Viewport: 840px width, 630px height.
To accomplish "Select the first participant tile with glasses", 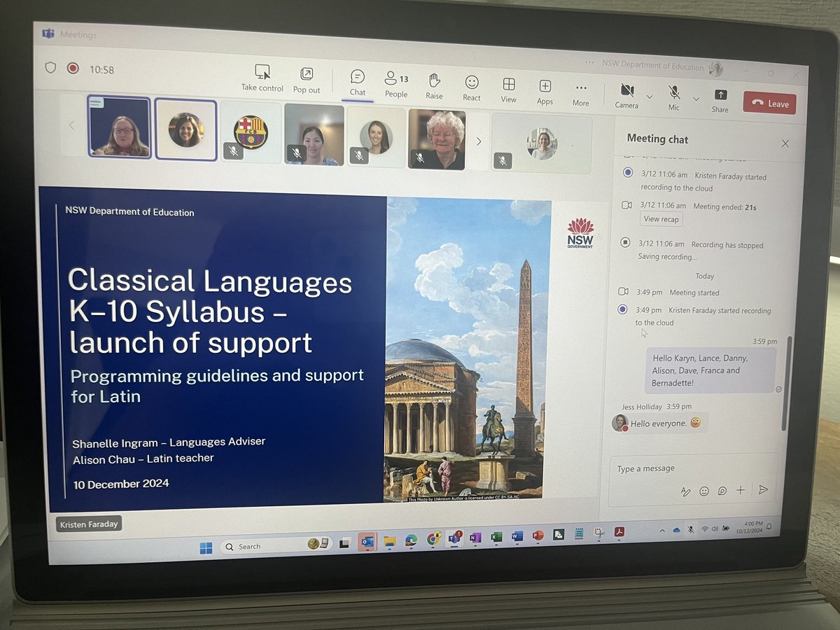I will click(x=119, y=127).
